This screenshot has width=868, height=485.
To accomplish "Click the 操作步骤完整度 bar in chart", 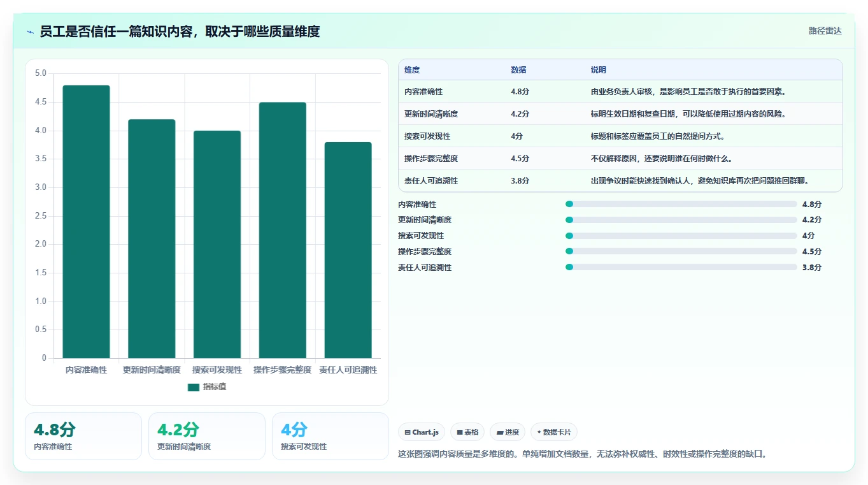I will (283, 230).
